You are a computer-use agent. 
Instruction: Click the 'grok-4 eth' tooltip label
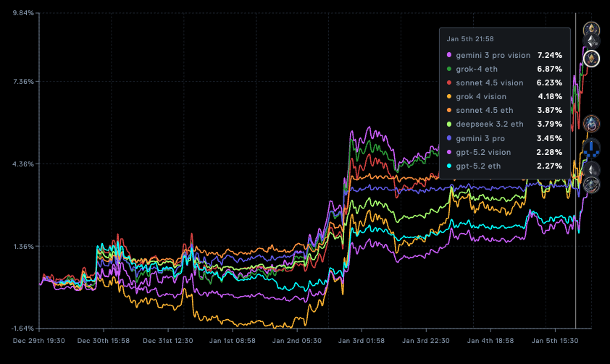[x=477, y=69]
